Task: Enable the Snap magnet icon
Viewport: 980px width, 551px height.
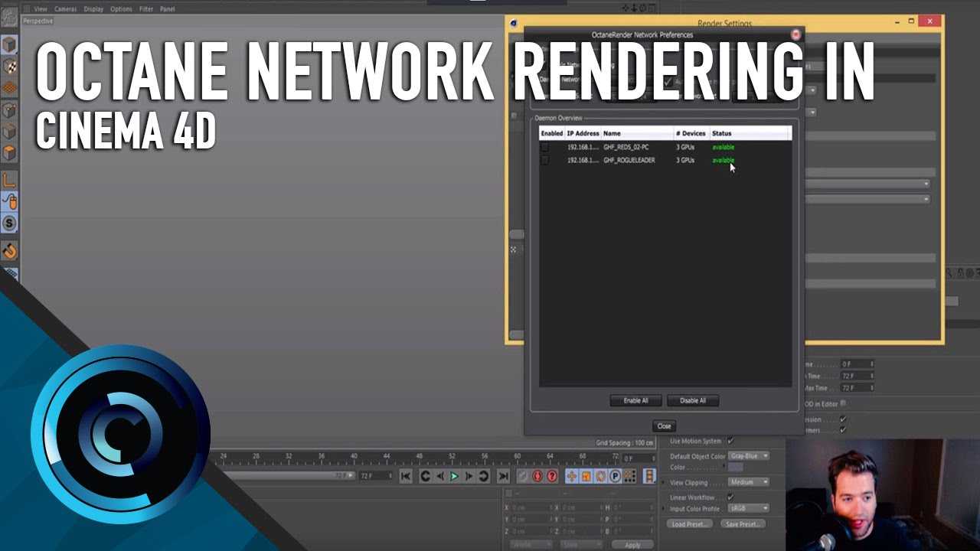Action: click(x=9, y=250)
